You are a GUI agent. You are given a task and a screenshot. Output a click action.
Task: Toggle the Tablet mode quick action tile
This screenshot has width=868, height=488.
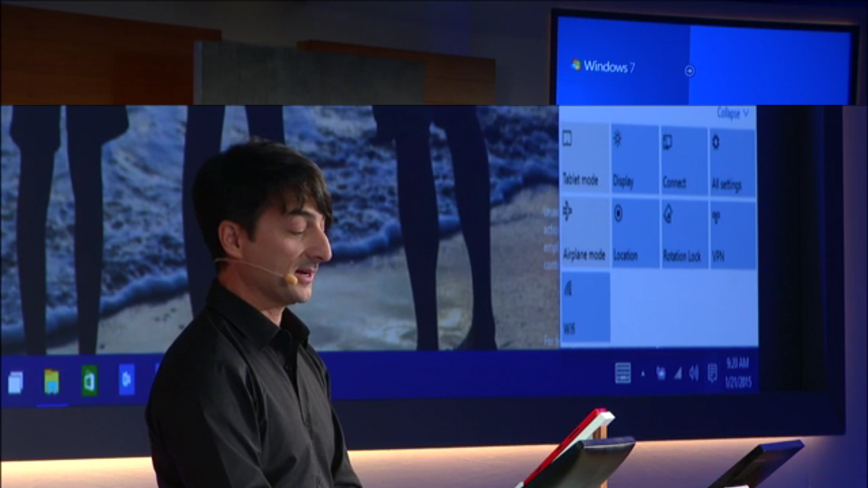(x=585, y=160)
